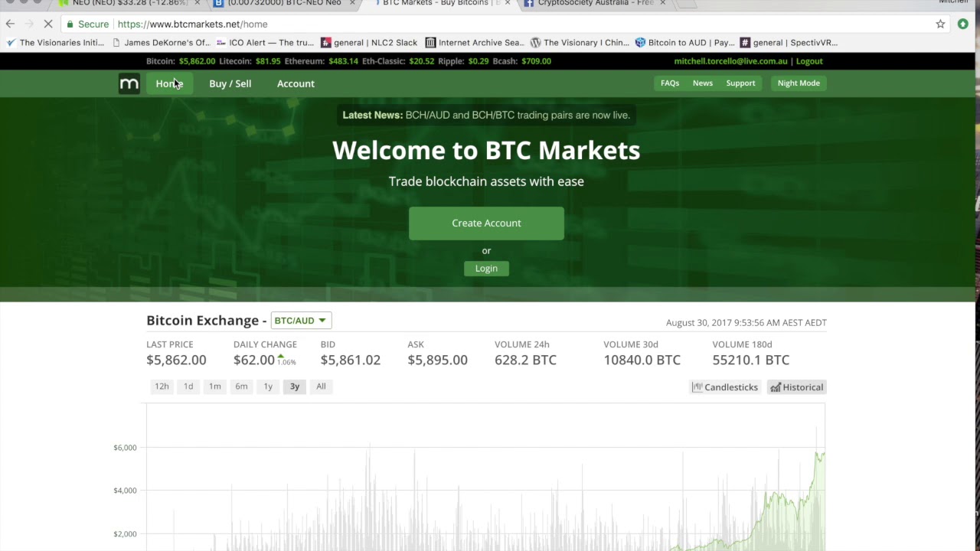This screenshot has height=551, width=980.
Task: Open The Visionaries Initi... bookmark
Action: [x=55, y=43]
